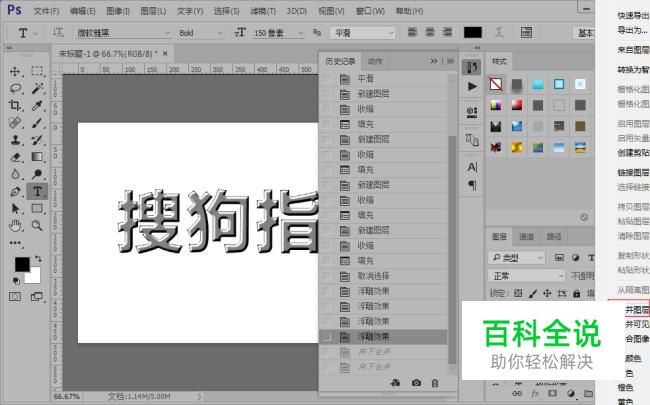This screenshot has height=405, width=650.
Task: Select the Move tool
Action: [x=15, y=71]
